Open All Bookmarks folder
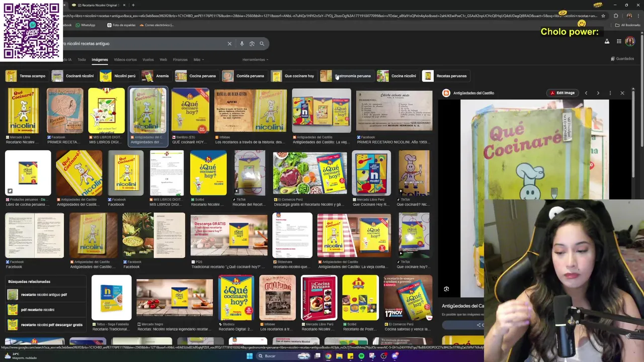 click(x=628, y=25)
